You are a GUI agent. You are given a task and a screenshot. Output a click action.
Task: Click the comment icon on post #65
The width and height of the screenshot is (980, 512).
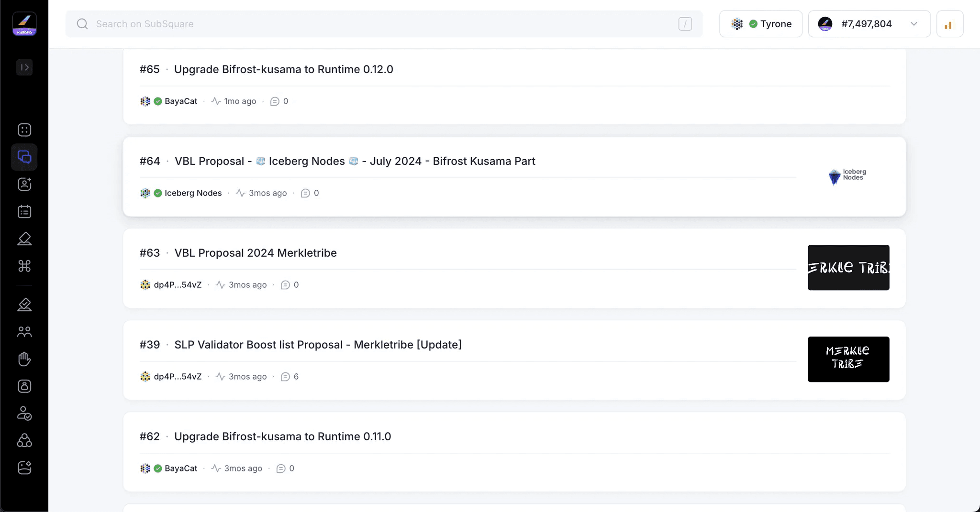pos(275,101)
